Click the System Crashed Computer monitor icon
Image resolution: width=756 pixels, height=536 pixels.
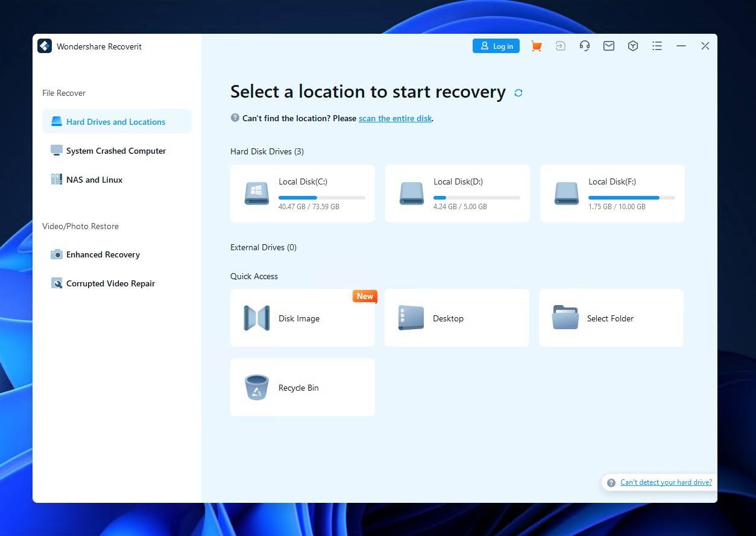pyautogui.click(x=57, y=150)
